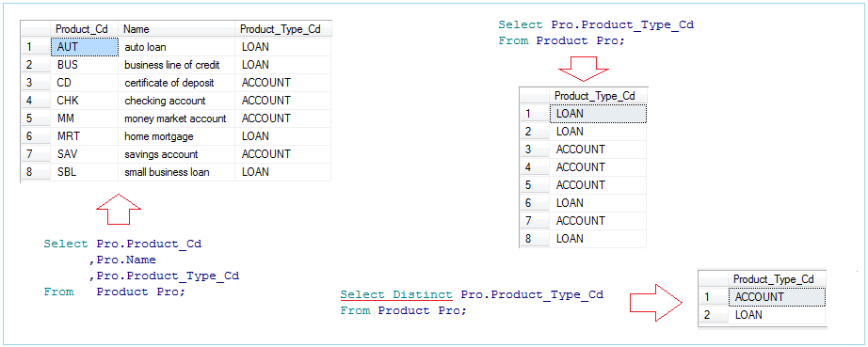Select the 'business line of credit' cell

177,65
